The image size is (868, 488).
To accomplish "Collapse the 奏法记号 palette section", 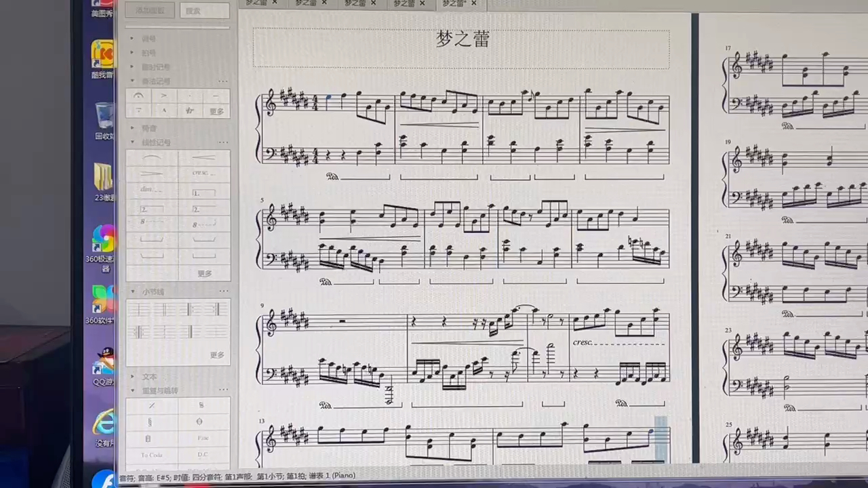I will (x=155, y=81).
